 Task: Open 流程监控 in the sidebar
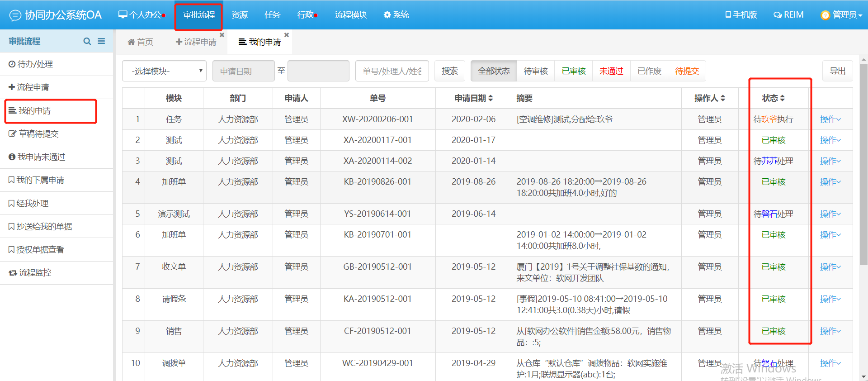(x=57, y=273)
